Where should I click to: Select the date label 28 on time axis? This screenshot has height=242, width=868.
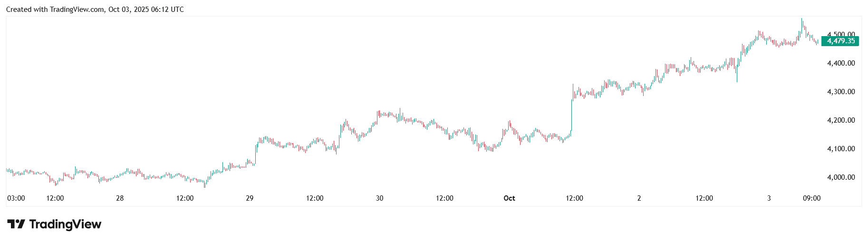[120, 198]
